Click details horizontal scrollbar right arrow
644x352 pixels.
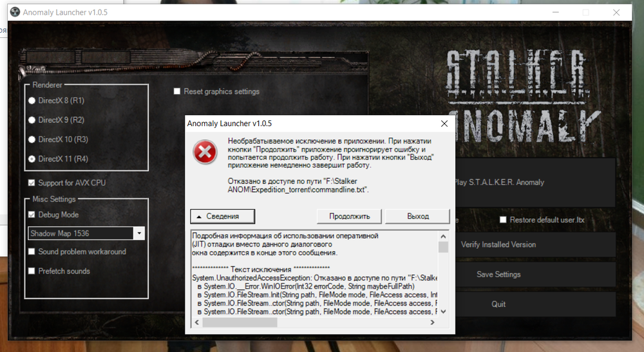(432, 322)
